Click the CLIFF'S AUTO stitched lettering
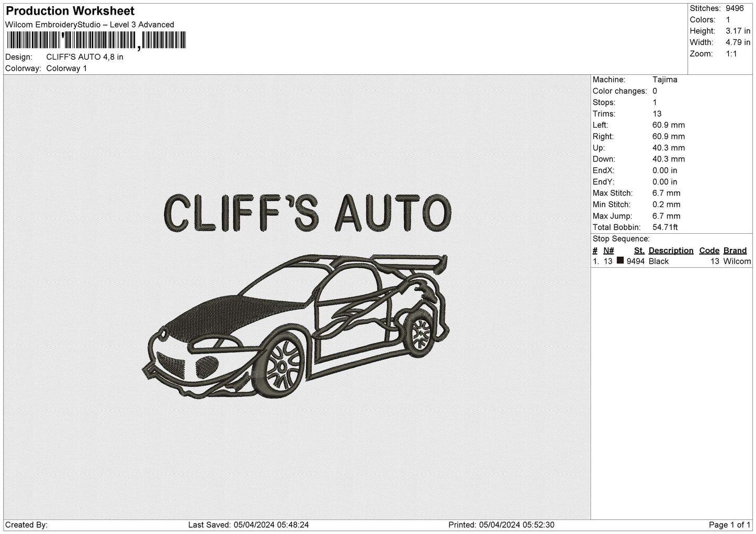 307,212
